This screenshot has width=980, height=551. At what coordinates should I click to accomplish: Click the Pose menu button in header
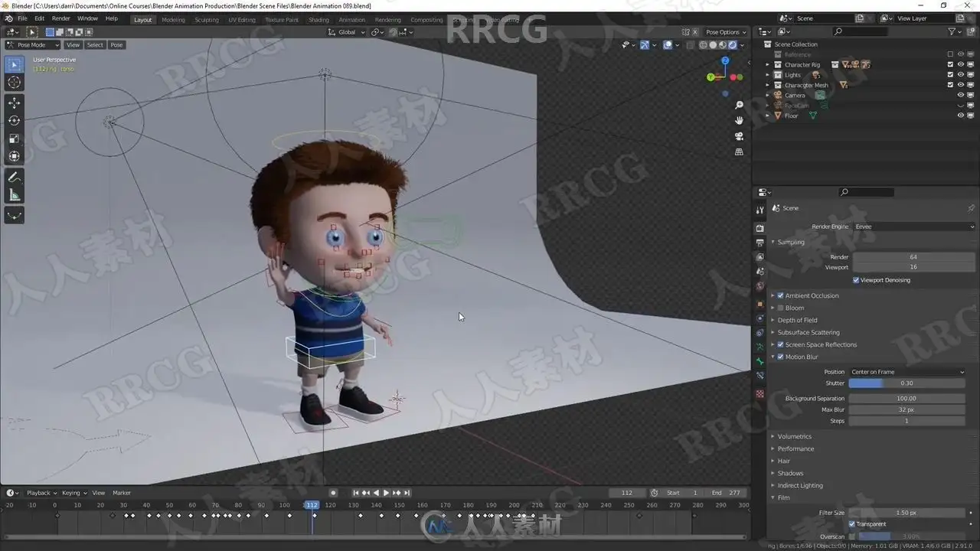[x=116, y=44]
